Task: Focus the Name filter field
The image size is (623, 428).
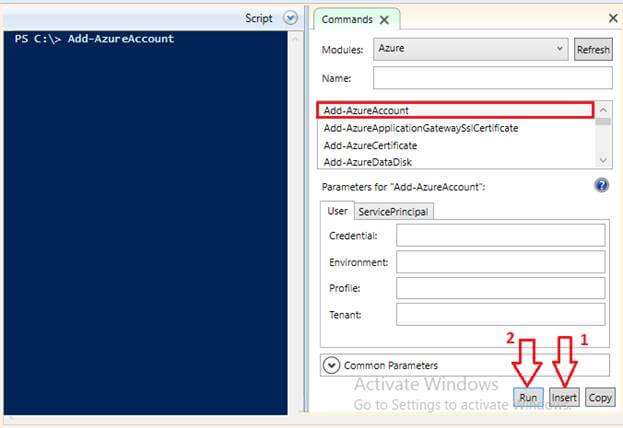Action: (x=493, y=78)
